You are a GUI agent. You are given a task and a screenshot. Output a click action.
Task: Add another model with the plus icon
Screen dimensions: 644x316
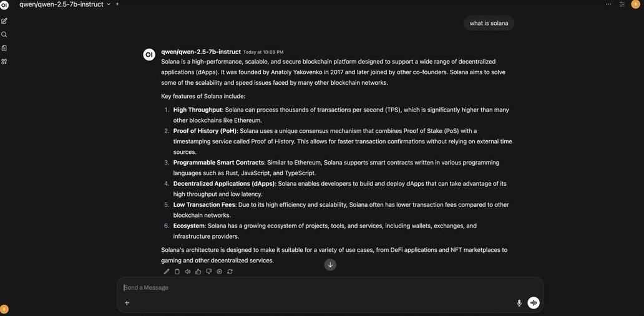(x=117, y=4)
